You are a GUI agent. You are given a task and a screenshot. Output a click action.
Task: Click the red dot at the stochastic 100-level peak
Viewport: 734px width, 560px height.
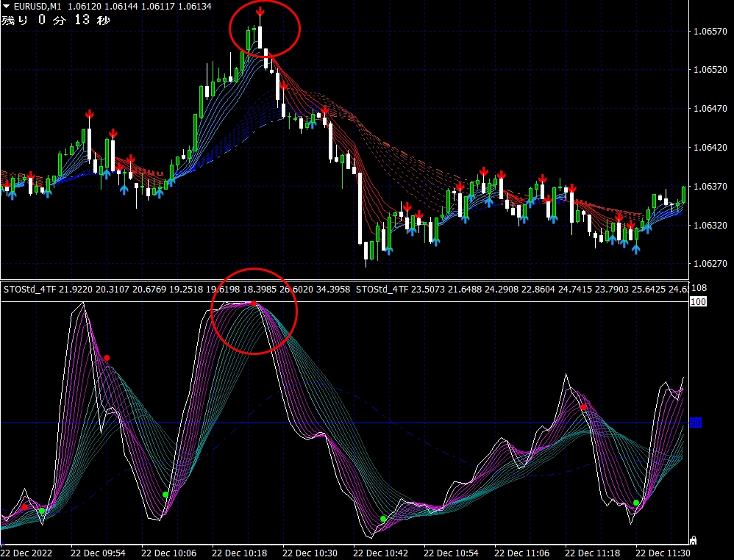[253, 303]
